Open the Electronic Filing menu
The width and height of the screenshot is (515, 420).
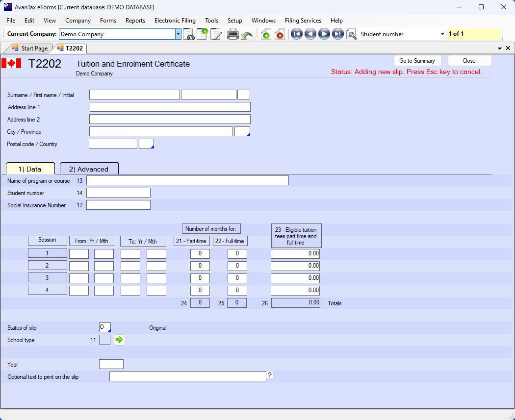point(175,21)
